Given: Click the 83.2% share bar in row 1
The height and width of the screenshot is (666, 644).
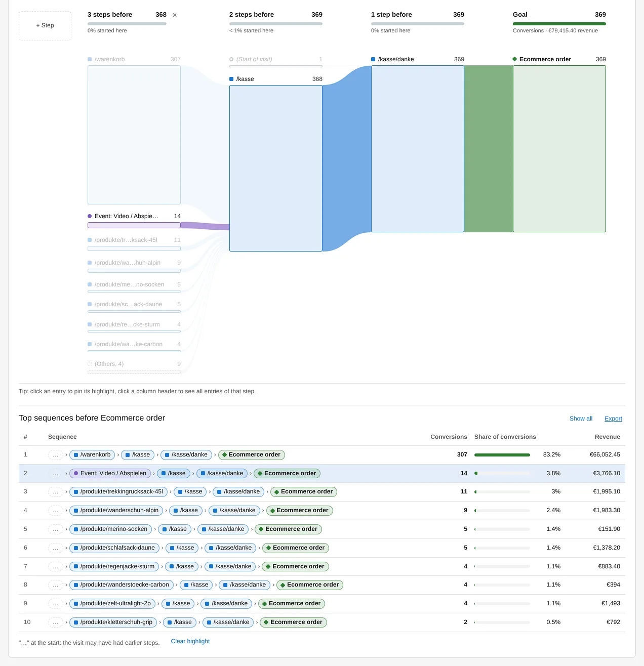Looking at the screenshot, I should [x=502, y=455].
